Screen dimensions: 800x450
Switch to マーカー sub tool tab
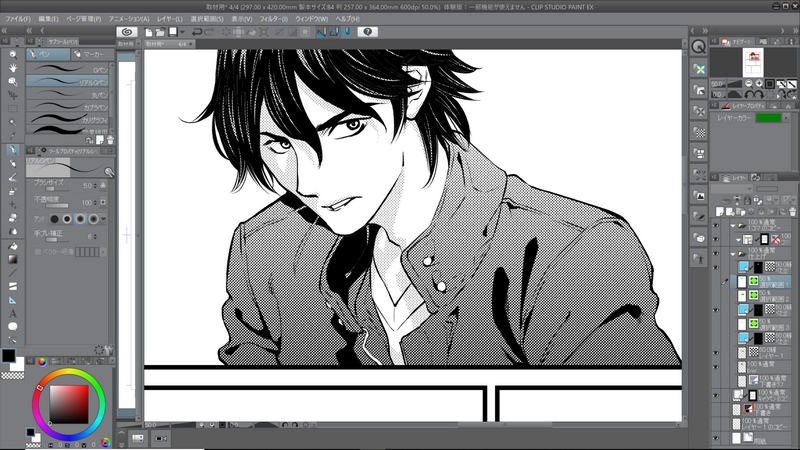tap(91, 54)
